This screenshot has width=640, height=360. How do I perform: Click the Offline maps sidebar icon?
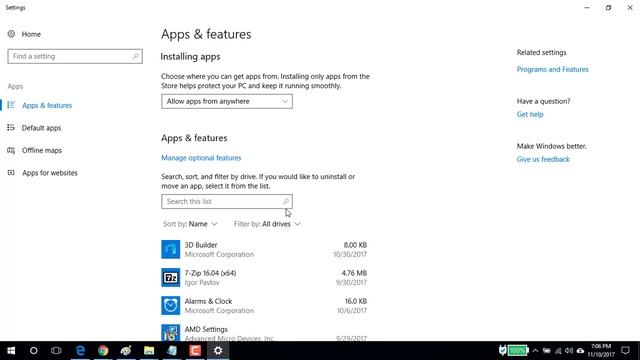[11, 150]
